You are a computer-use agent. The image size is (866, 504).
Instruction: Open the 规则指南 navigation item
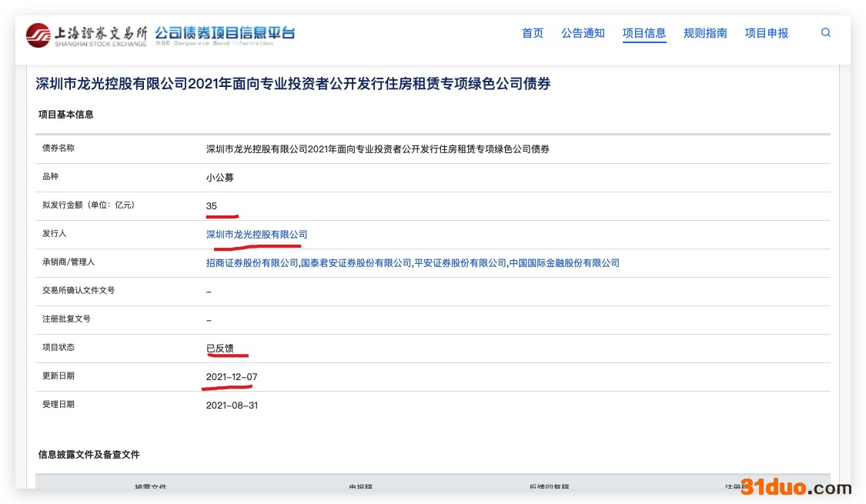coord(705,33)
